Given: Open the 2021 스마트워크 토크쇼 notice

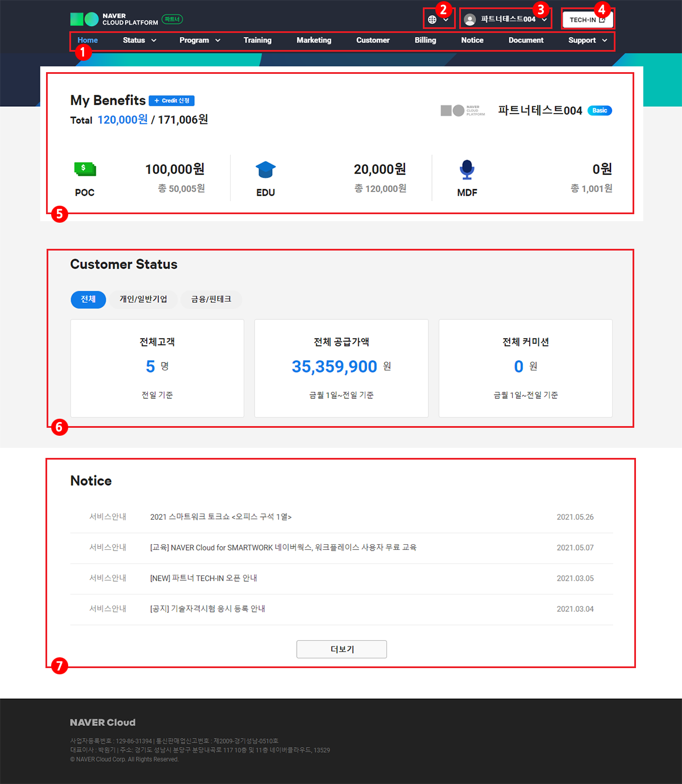Looking at the screenshot, I should (221, 517).
